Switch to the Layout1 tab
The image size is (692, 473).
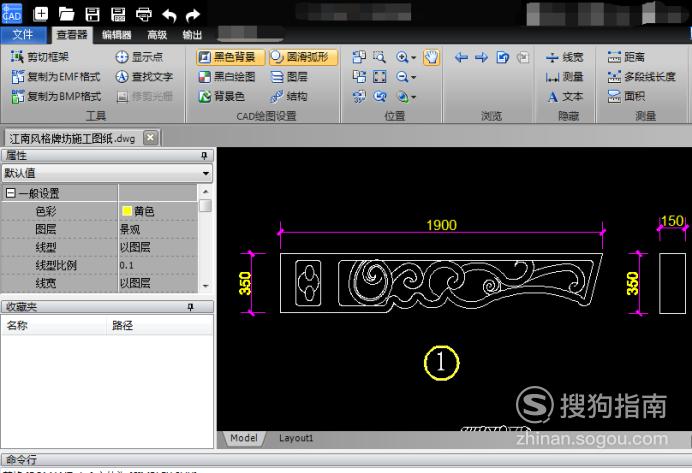(x=296, y=438)
